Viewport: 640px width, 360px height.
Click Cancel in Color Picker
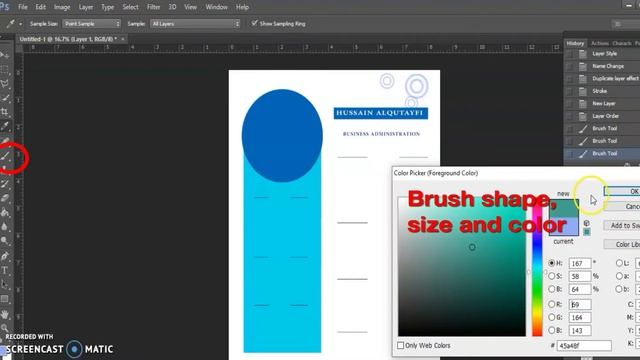pyautogui.click(x=622, y=207)
